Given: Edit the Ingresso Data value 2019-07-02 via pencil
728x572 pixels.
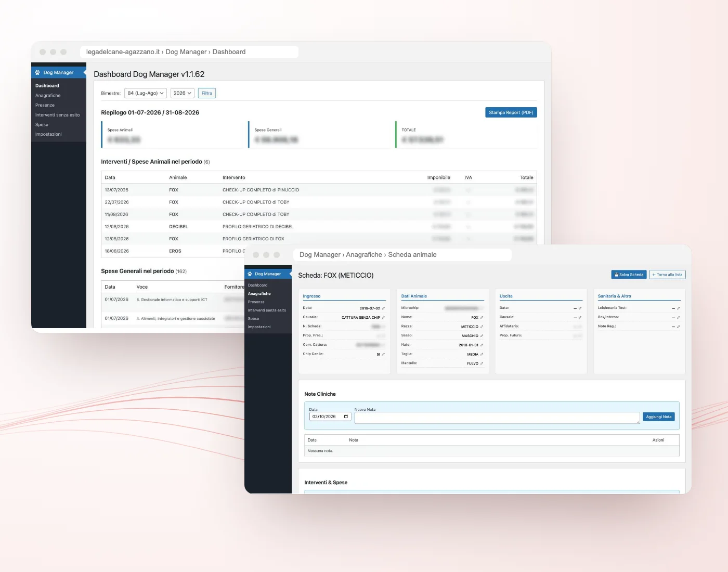Looking at the screenshot, I should 383,308.
